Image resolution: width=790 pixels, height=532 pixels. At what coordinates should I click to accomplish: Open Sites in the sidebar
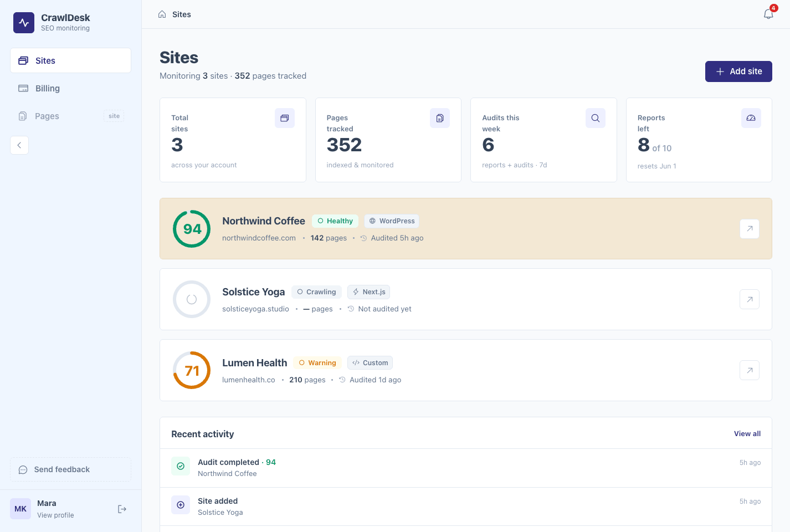pos(70,60)
